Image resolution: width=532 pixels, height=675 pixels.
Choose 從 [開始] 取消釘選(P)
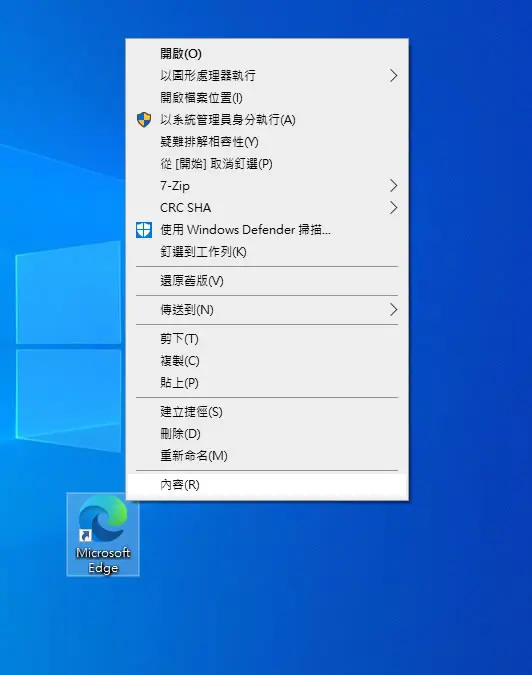click(267, 164)
